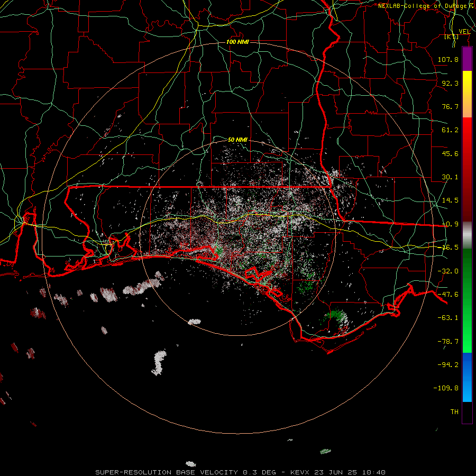The height and width of the screenshot is (476, 476).
Task: Click the blue segment of the color bar
Action: 467,377
